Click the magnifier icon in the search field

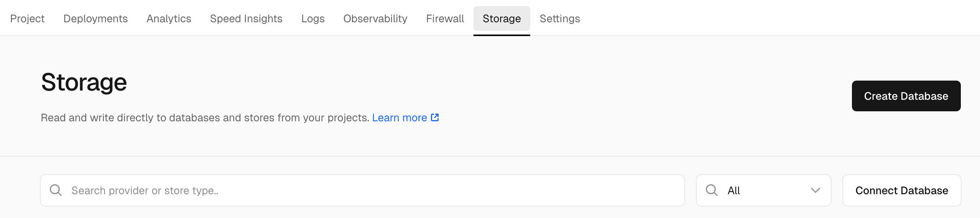[56, 190]
